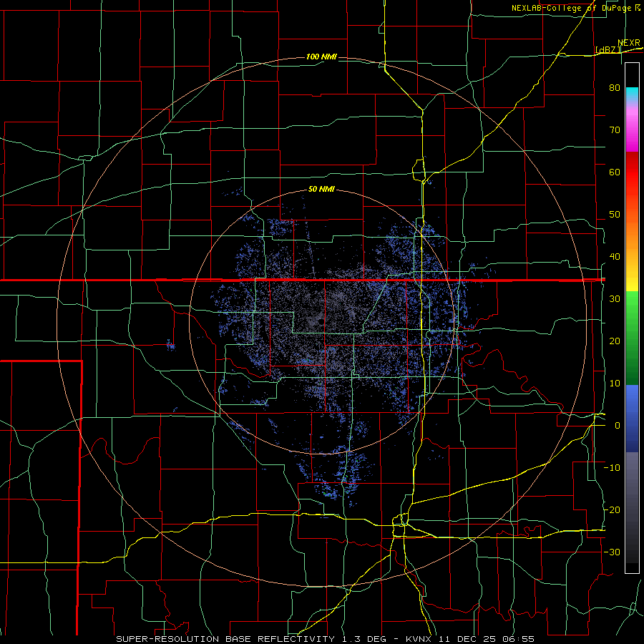The width and height of the screenshot is (644, 644).
Task: Click the 60 value on the dBZ scale
Action: click(615, 172)
